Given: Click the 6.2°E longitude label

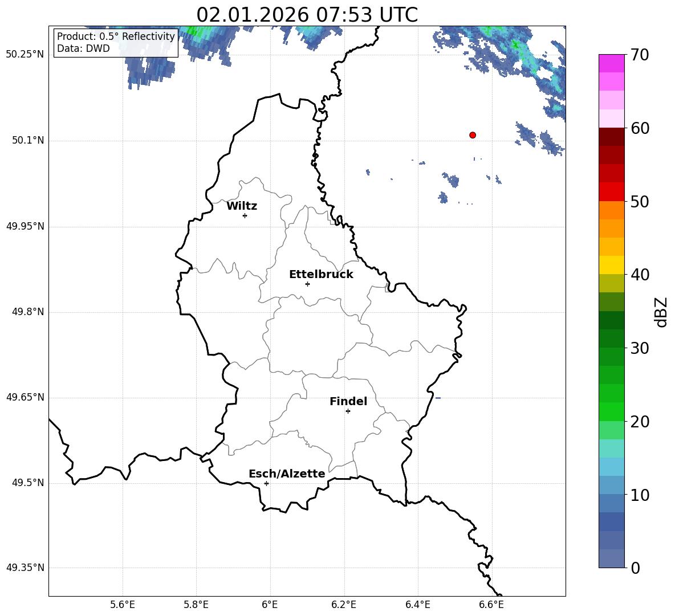Looking at the screenshot, I should pos(344,605).
